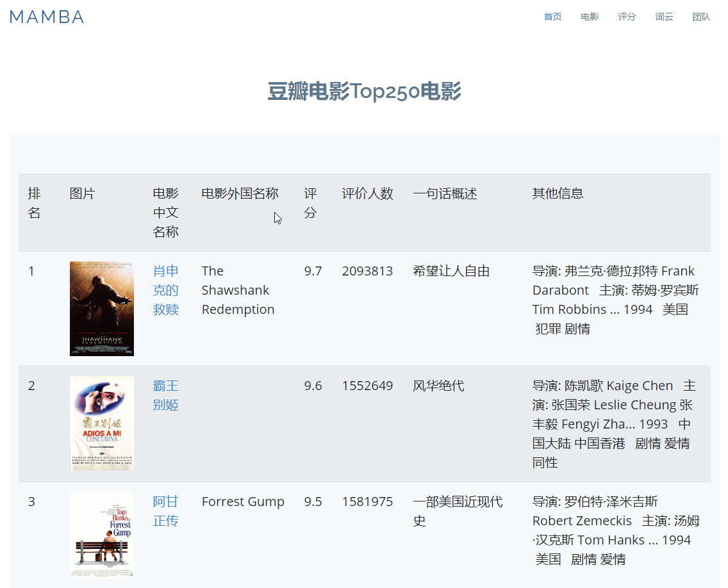728x588 pixels.
Task: Click the 电影中文名称 column header
Action: 166,213
